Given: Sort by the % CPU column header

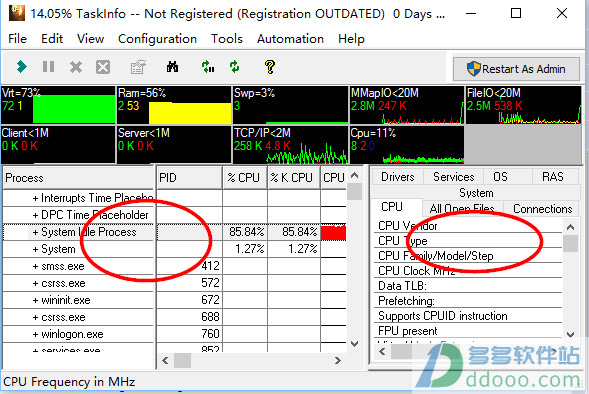Looking at the screenshot, I should coord(245,178).
